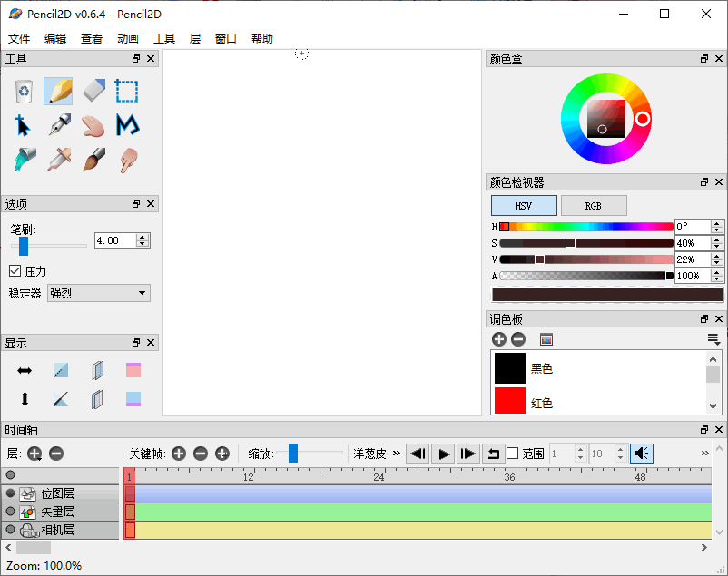Uncheck the 压力 pressure checkbox
Screen dimensions: 728x576
pos(15,270)
